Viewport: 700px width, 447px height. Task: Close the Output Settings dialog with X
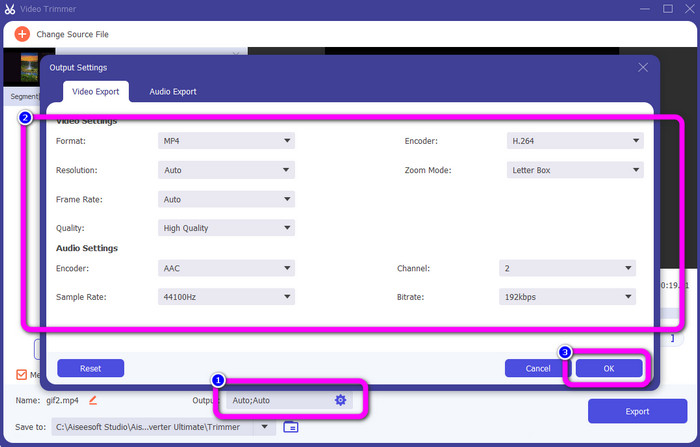pyautogui.click(x=643, y=67)
